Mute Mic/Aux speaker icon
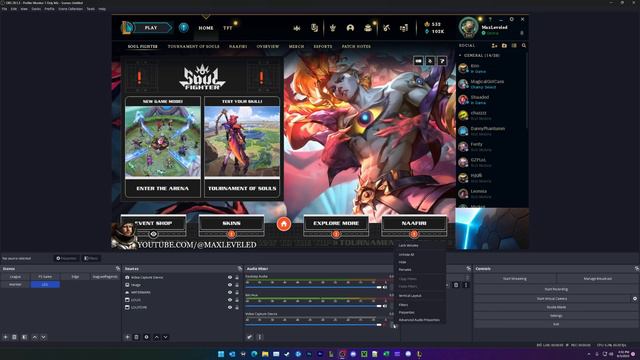640x360 pixels. tap(385, 306)
